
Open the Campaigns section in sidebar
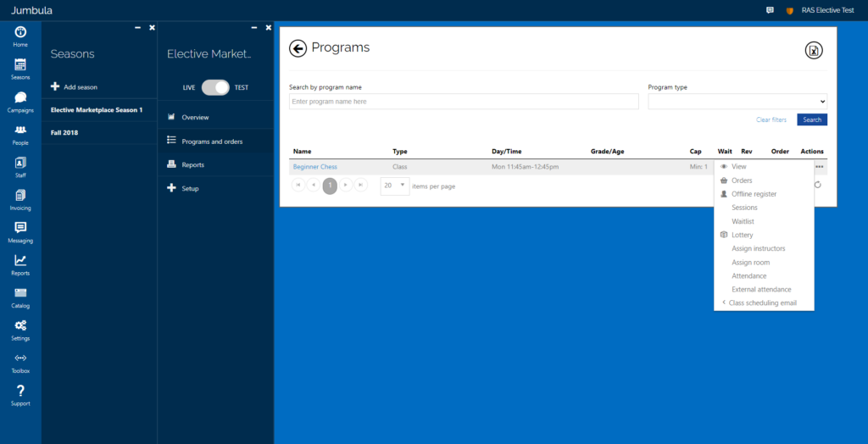click(20, 102)
